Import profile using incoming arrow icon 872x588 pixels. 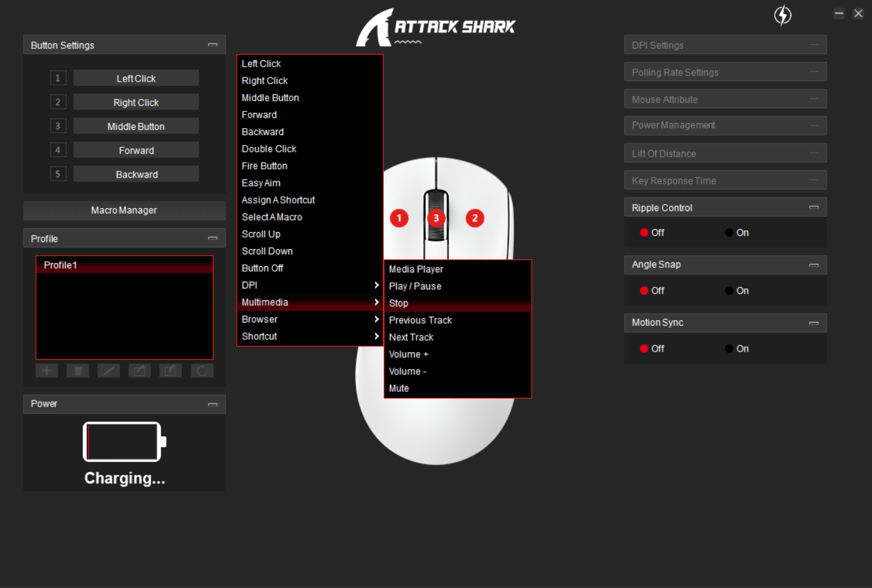[x=171, y=371]
